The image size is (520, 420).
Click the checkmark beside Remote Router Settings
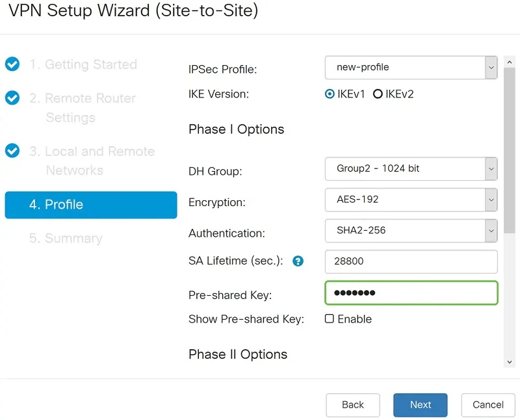pyautogui.click(x=12, y=98)
